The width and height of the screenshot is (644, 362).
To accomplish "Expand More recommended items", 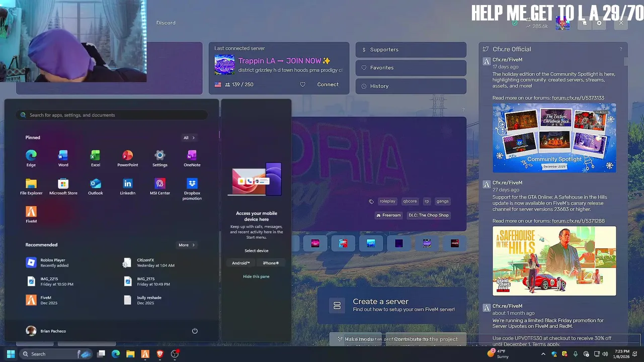I will (x=187, y=245).
